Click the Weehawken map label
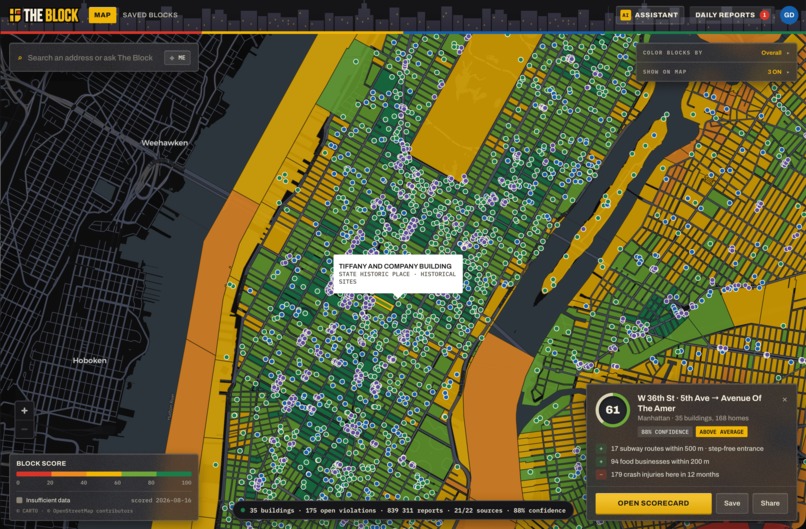Screen dimensions: 806x529 pos(164,142)
